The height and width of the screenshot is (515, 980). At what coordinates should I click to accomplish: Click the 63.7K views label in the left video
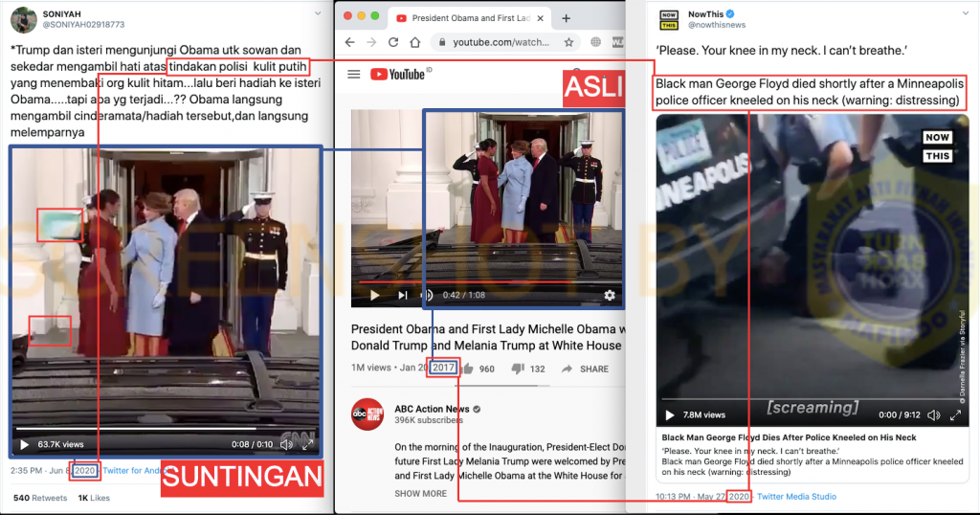[60, 444]
